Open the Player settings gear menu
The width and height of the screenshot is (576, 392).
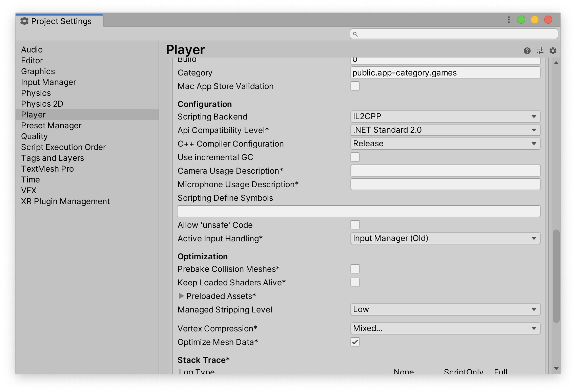point(553,50)
